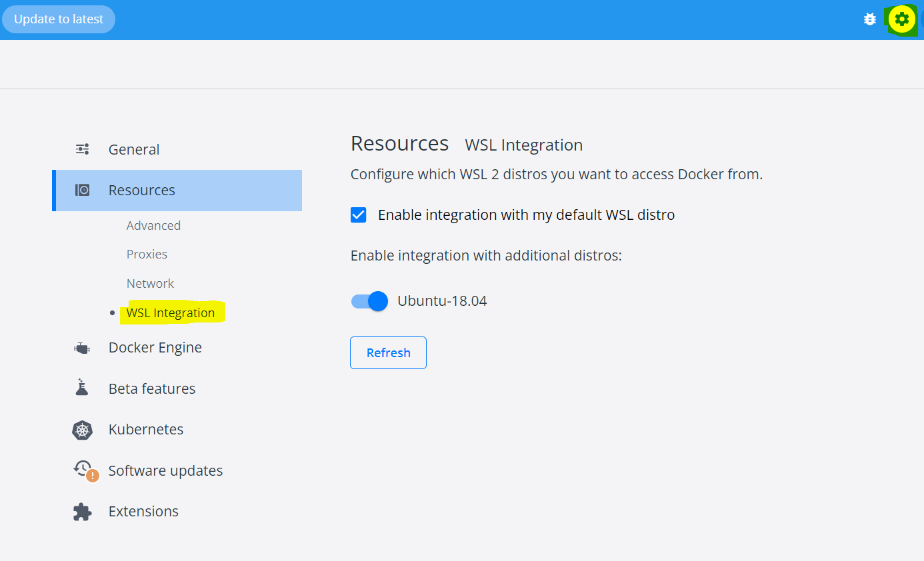Click the General sliders icon
The width and height of the screenshot is (924, 561).
[x=82, y=149]
